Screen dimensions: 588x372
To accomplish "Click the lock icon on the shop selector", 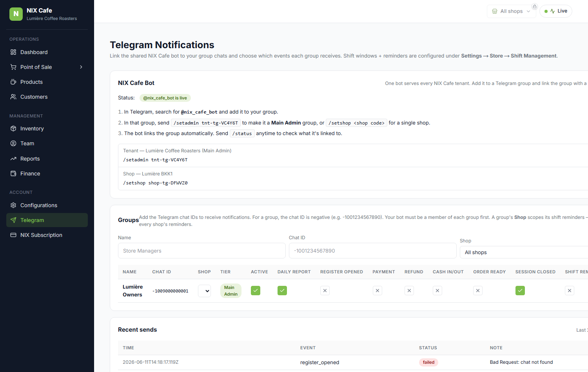I will [x=534, y=6].
